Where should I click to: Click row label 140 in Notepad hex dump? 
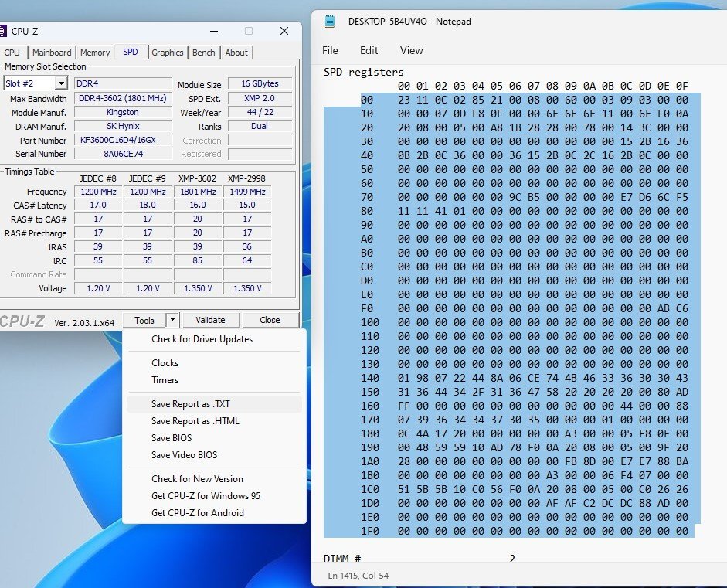click(370, 378)
